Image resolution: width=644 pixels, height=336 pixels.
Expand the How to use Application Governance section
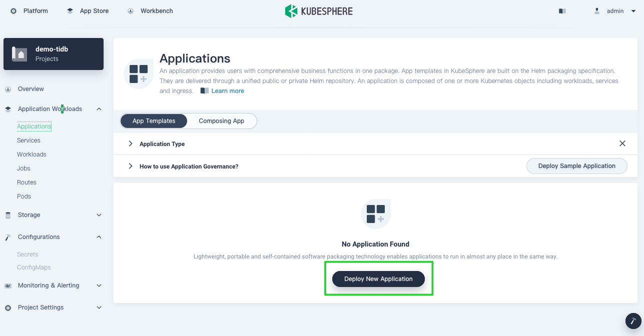click(x=131, y=166)
